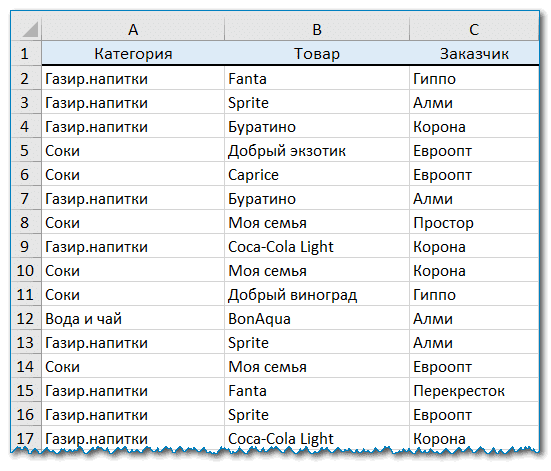
Task: Select the Перекресток cell
Action: pos(474,390)
